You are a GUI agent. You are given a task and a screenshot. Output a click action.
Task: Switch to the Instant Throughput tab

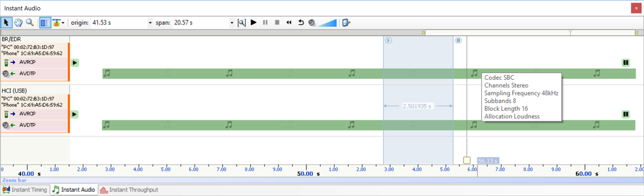click(129, 190)
